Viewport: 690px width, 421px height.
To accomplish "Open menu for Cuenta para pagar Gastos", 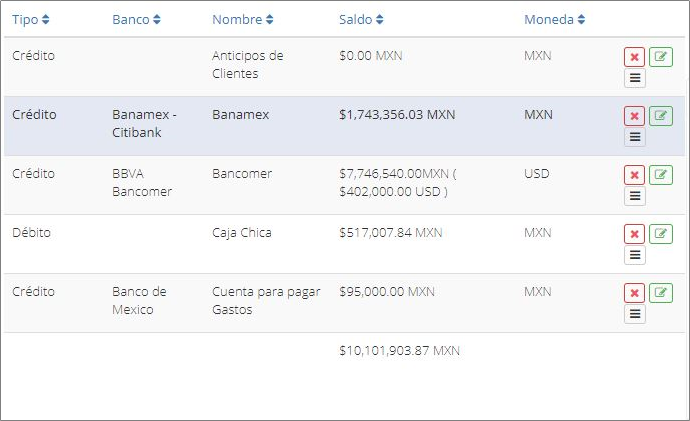I will click(634, 314).
